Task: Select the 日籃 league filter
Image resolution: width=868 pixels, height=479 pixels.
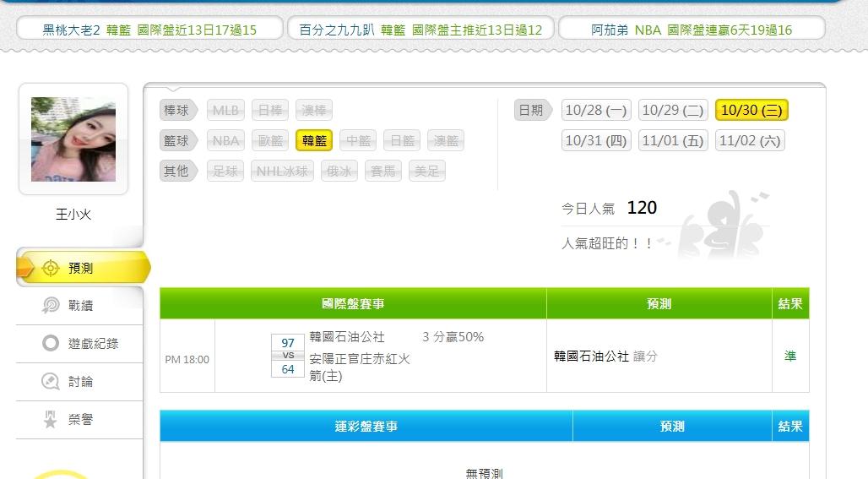Action: [403, 140]
